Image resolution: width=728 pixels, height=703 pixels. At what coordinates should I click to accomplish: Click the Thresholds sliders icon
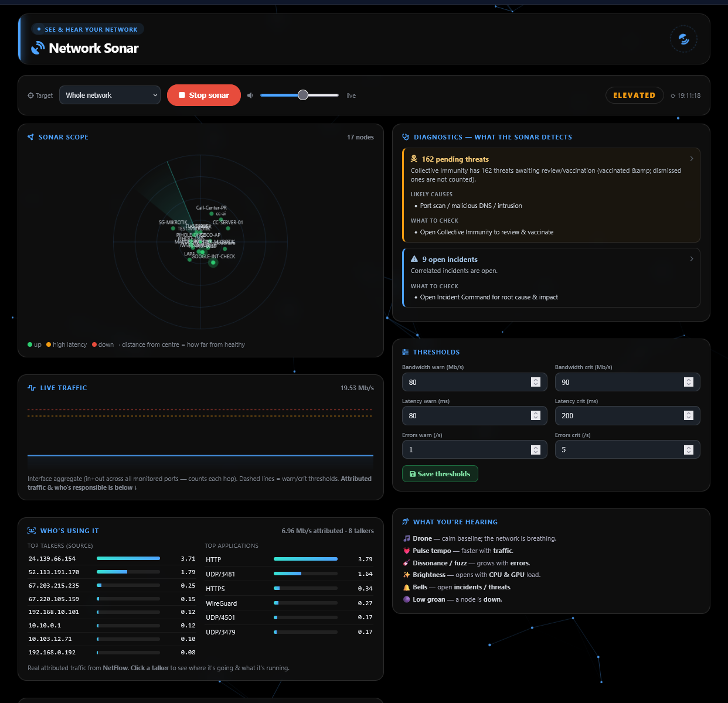pos(406,352)
